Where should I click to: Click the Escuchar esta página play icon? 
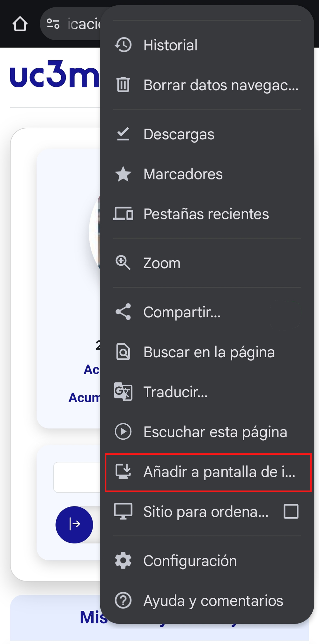coord(123,432)
